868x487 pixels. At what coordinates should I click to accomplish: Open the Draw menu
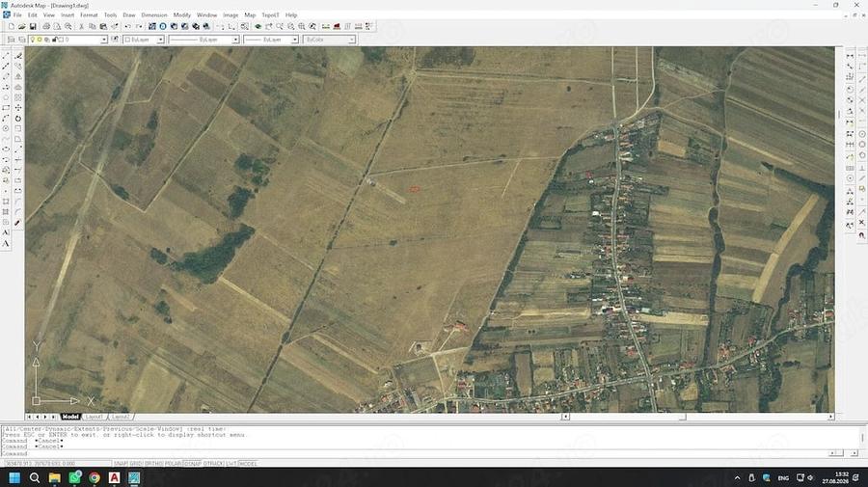129,14
